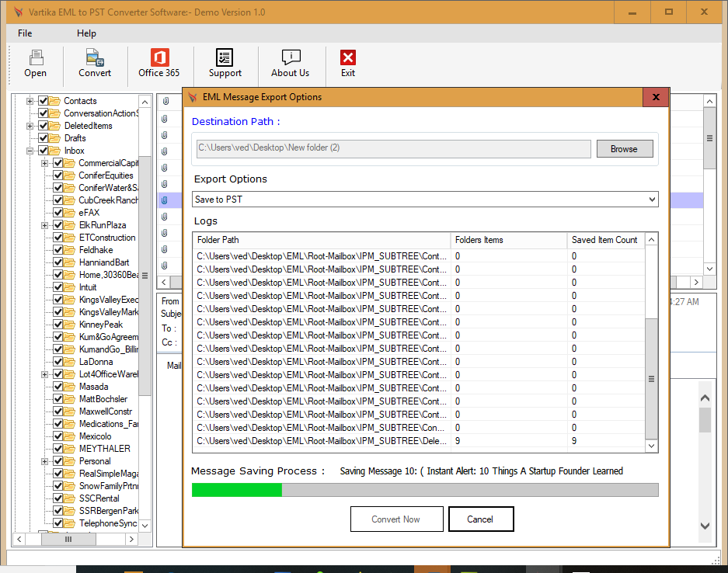Click the Feldhake folder icon

click(70, 250)
